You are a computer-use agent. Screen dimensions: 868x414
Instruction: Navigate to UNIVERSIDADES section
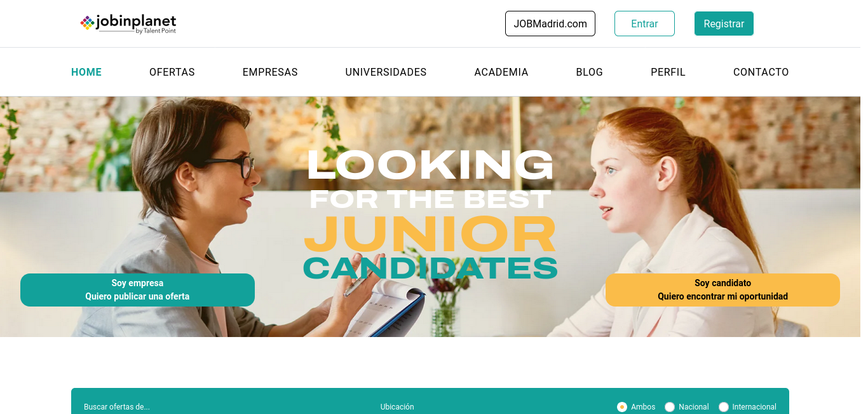pyautogui.click(x=386, y=72)
